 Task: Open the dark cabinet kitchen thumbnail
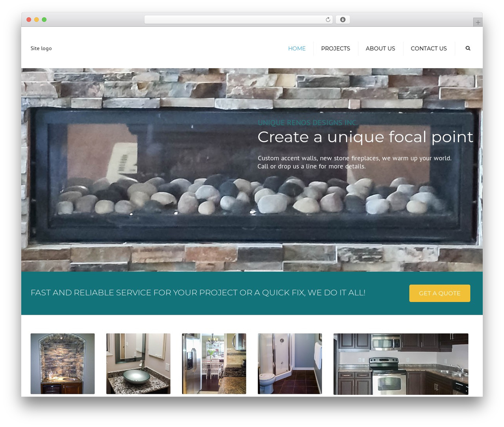click(401, 364)
